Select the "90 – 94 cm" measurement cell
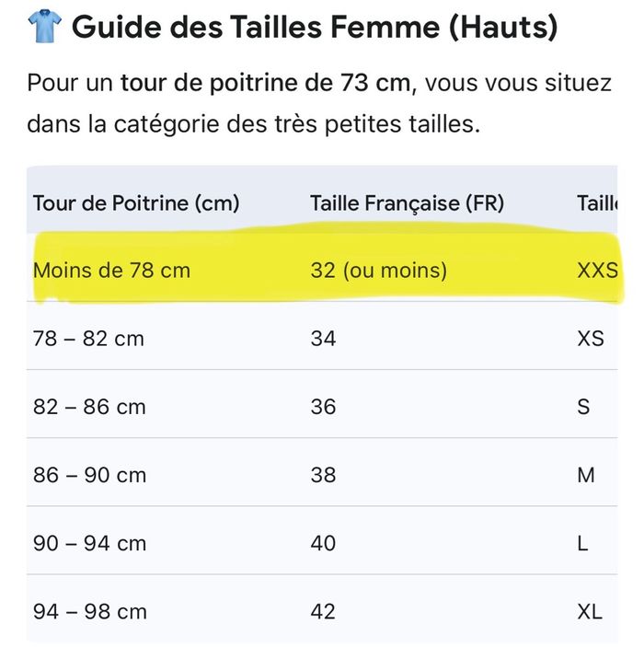 pyautogui.click(x=89, y=543)
